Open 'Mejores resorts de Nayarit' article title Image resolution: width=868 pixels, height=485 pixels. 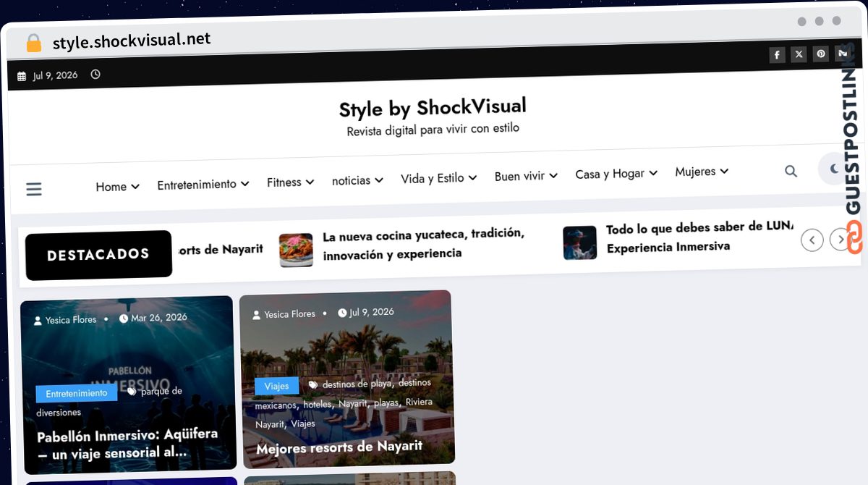[339, 447]
